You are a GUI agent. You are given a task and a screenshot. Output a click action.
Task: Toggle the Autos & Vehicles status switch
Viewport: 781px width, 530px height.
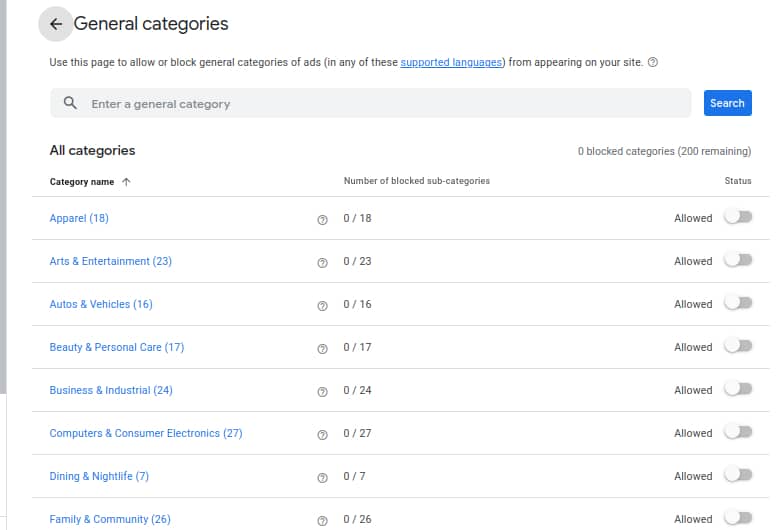coord(738,303)
